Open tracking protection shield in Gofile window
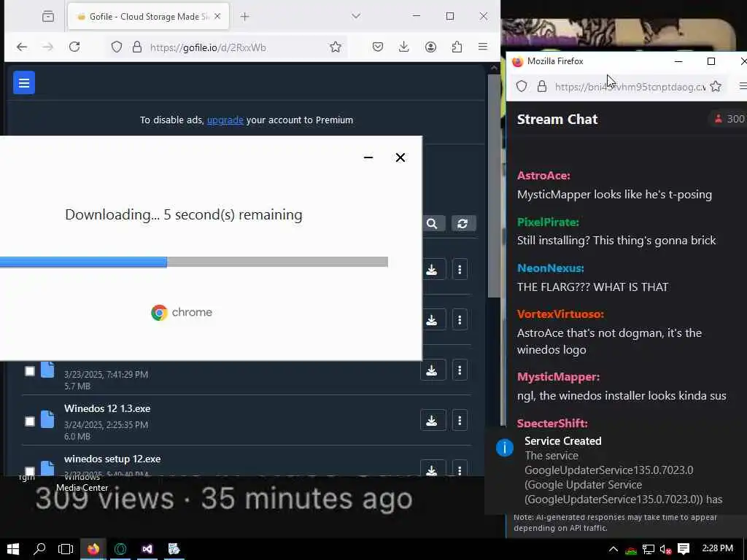This screenshot has height=560, width=747. [117, 47]
